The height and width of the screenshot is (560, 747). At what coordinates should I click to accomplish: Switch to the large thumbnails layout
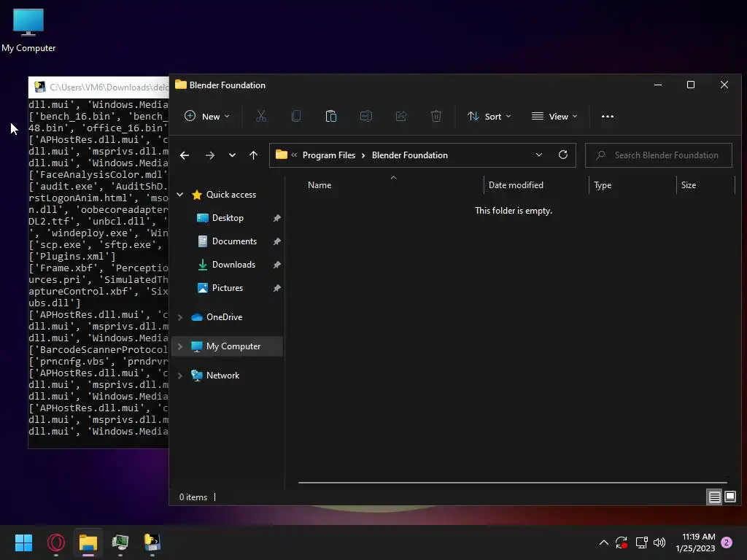(x=730, y=497)
